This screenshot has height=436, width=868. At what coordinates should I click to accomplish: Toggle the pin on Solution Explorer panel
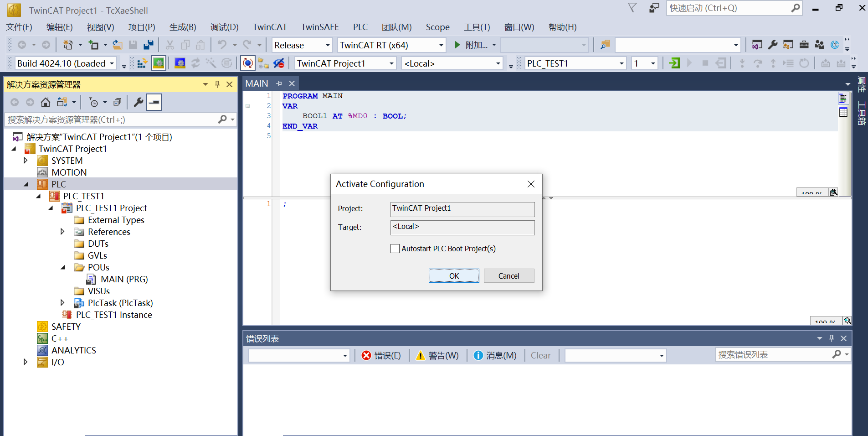click(217, 84)
